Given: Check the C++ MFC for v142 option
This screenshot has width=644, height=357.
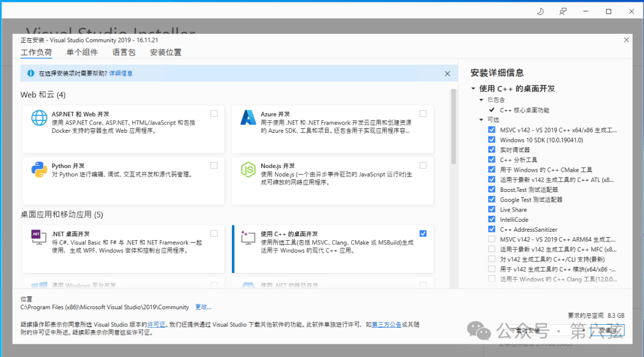Looking at the screenshot, I should pyautogui.click(x=491, y=249).
